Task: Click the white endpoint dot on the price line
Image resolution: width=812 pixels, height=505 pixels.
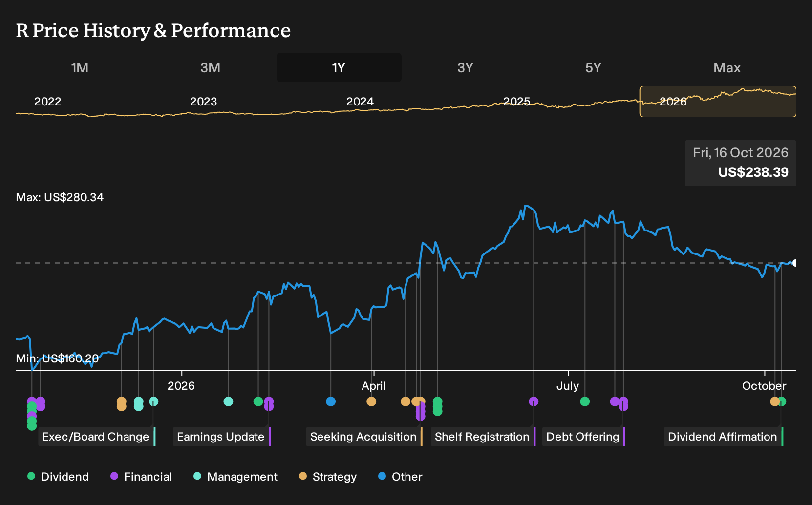Action: coord(795,263)
